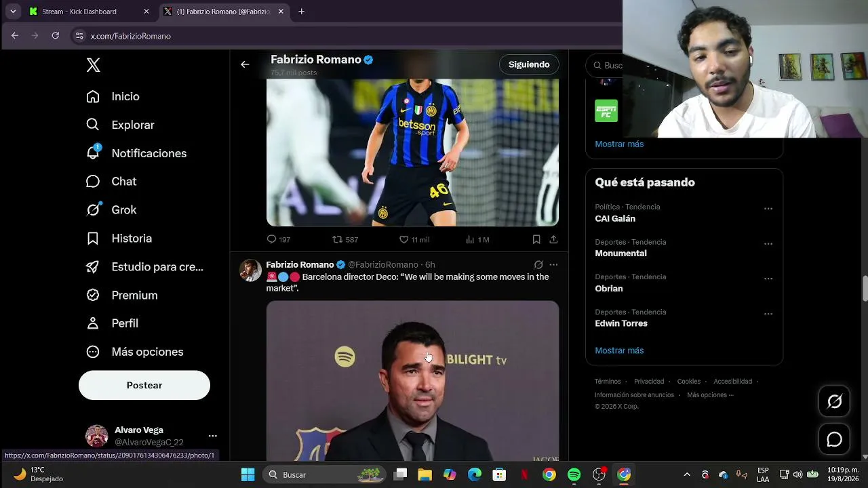Open the Cookies footer link

coord(689,382)
